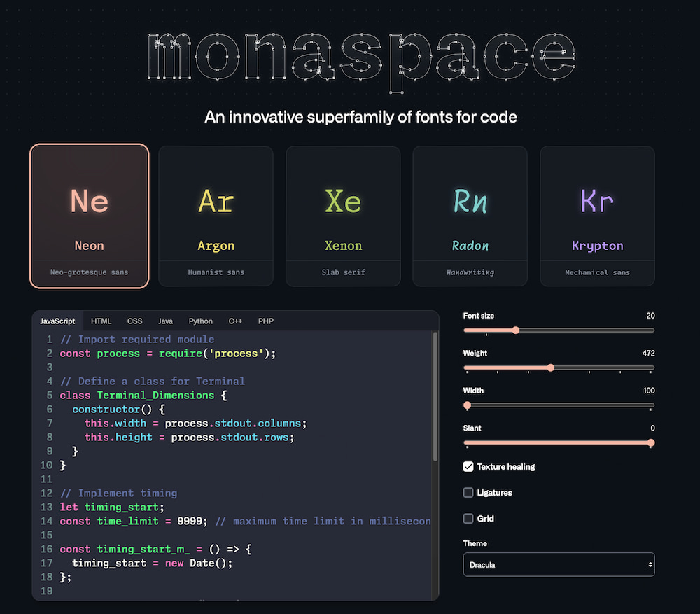The image size is (700, 614).
Task: Click the Slant slider handle
Action: pyautogui.click(x=651, y=442)
